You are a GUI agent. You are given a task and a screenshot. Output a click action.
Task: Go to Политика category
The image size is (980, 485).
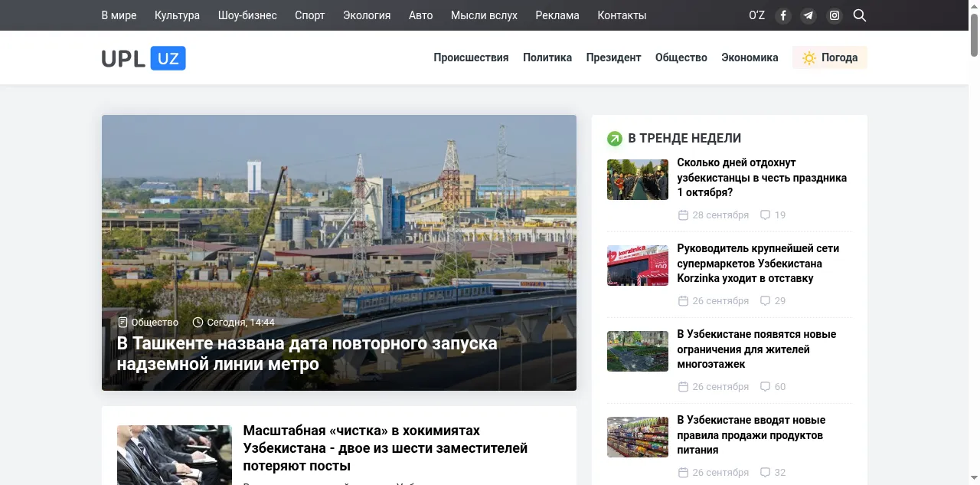coord(547,57)
